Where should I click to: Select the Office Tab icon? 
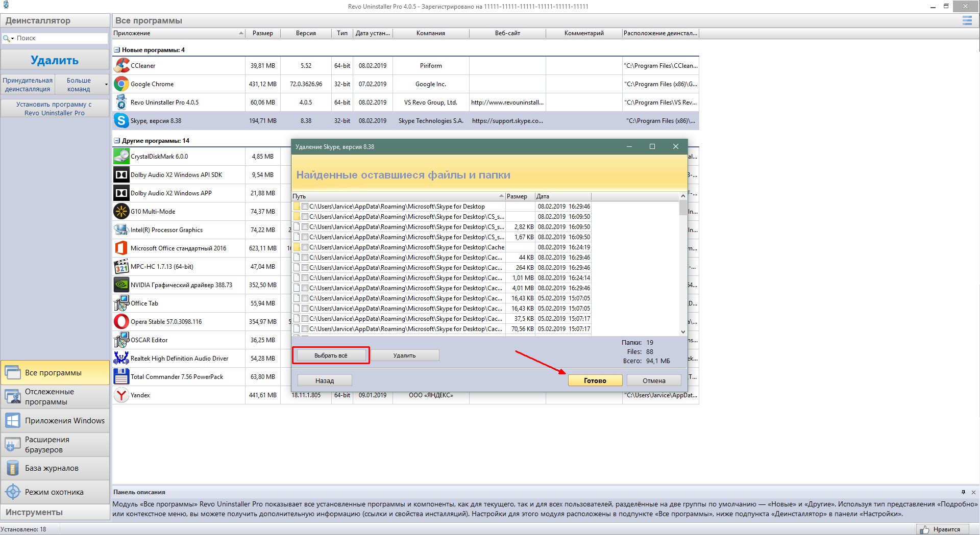point(121,303)
